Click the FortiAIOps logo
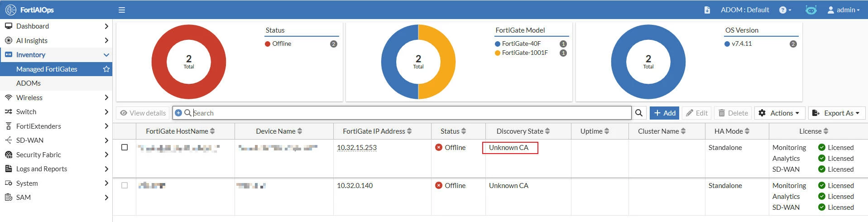The height and width of the screenshot is (222, 868). [29, 10]
